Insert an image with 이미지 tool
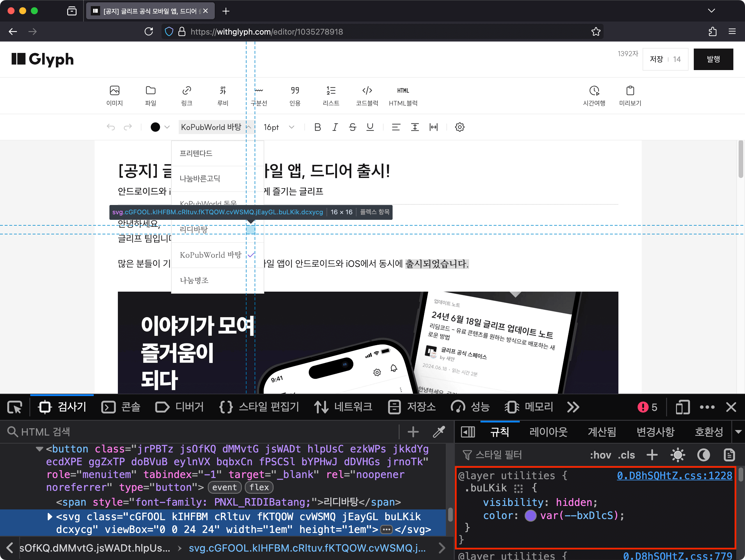The image size is (745, 560). click(114, 96)
